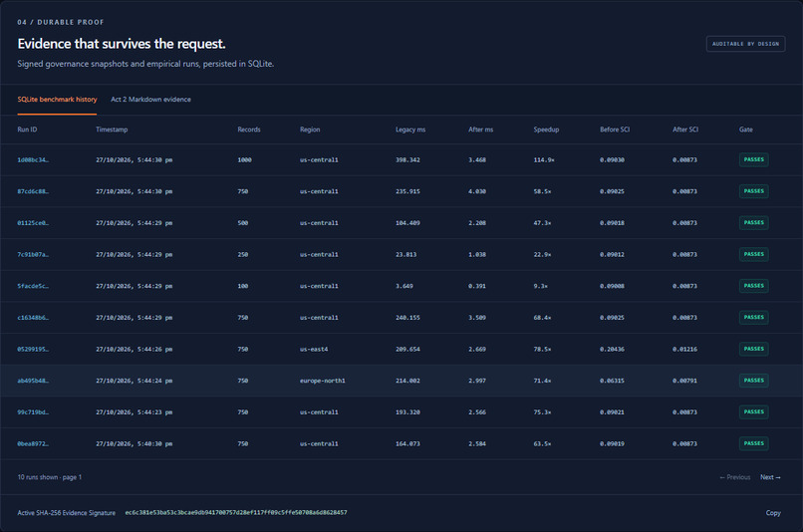Select the 71.4× speedup value
This screenshot has height=532, width=803.
pos(542,381)
